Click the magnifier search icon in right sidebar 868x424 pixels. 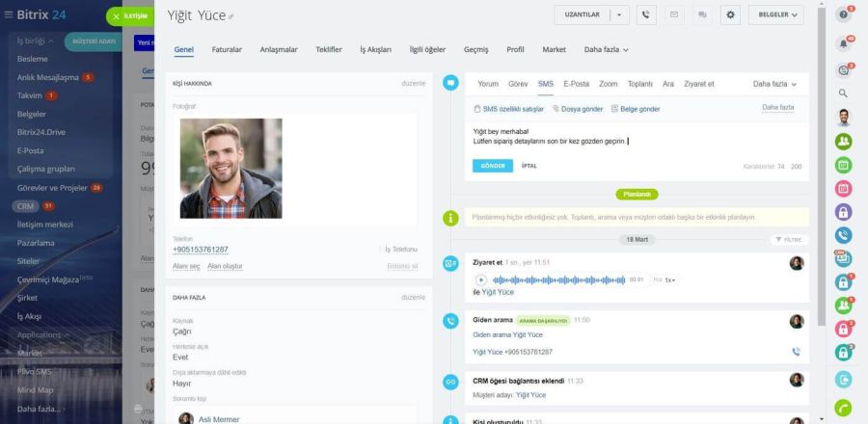point(843,93)
